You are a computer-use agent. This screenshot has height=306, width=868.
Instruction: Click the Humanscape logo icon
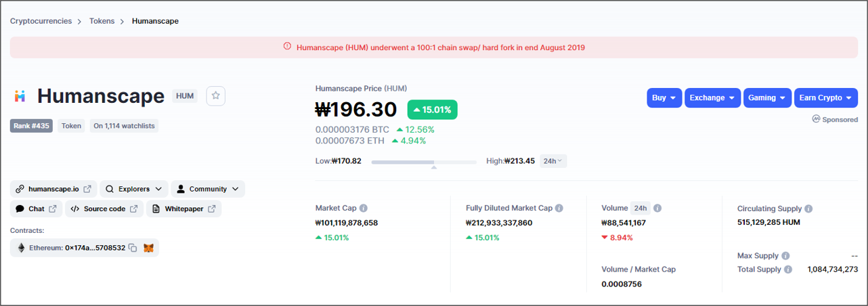pyautogui.click(x=20, y=96)
